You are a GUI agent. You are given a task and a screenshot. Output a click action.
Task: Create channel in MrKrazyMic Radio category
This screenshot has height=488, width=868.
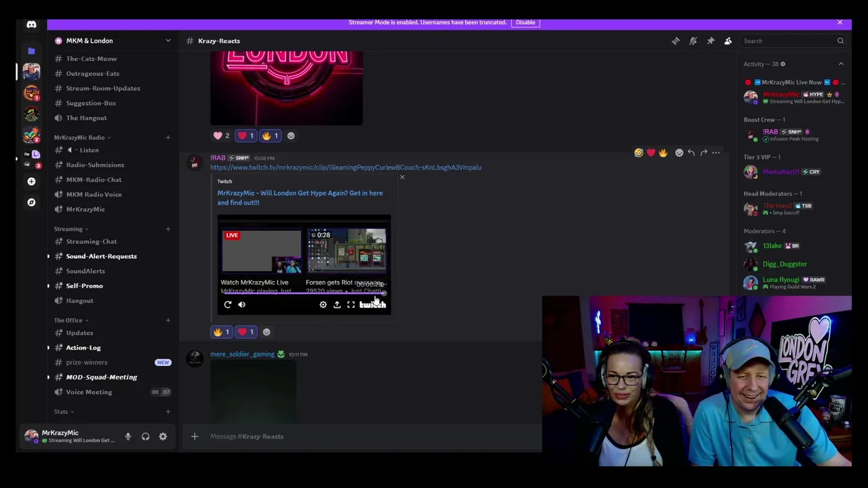tap(168, 138)
